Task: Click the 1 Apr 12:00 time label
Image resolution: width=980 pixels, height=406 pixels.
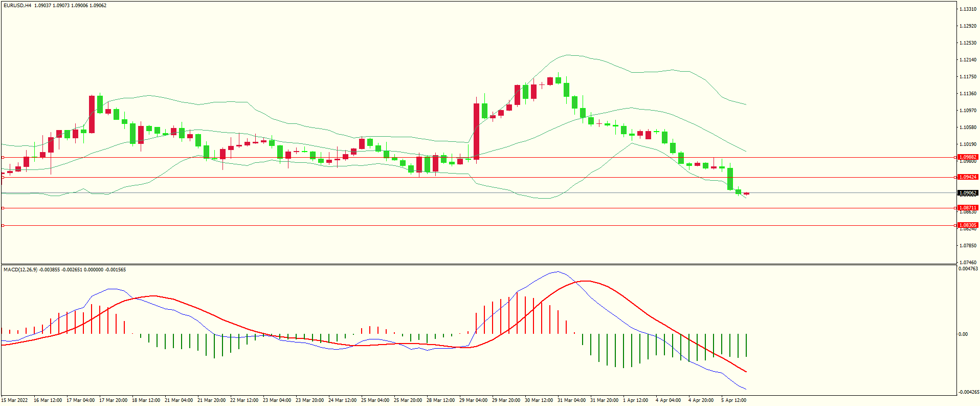Action: tap(635, 400)
